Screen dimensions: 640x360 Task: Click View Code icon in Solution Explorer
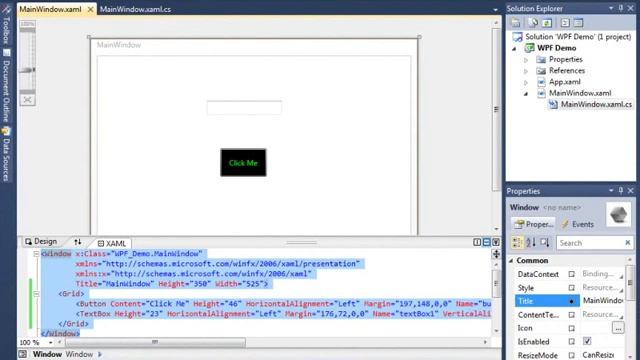click(x=565, y=23)
